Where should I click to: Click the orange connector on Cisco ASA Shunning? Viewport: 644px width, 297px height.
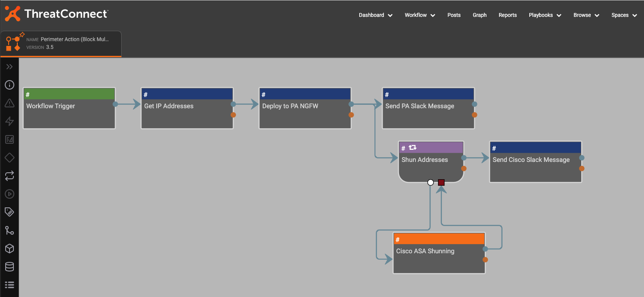pos(486,260)
